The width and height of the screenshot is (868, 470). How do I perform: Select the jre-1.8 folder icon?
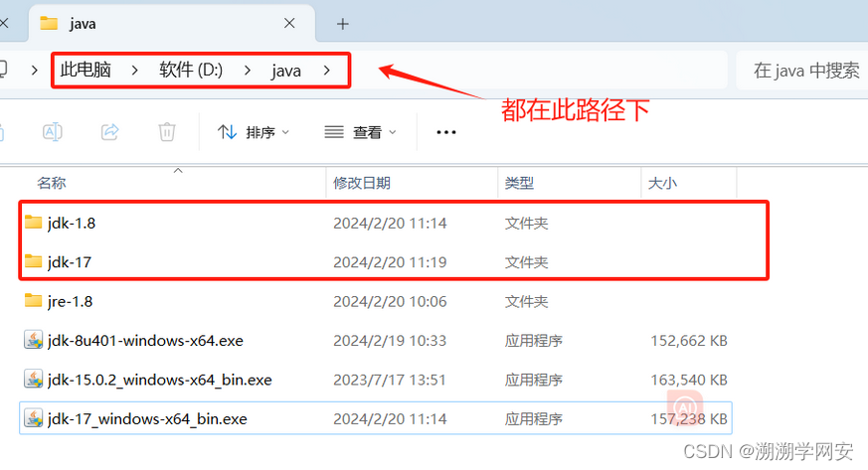(34, 301)
